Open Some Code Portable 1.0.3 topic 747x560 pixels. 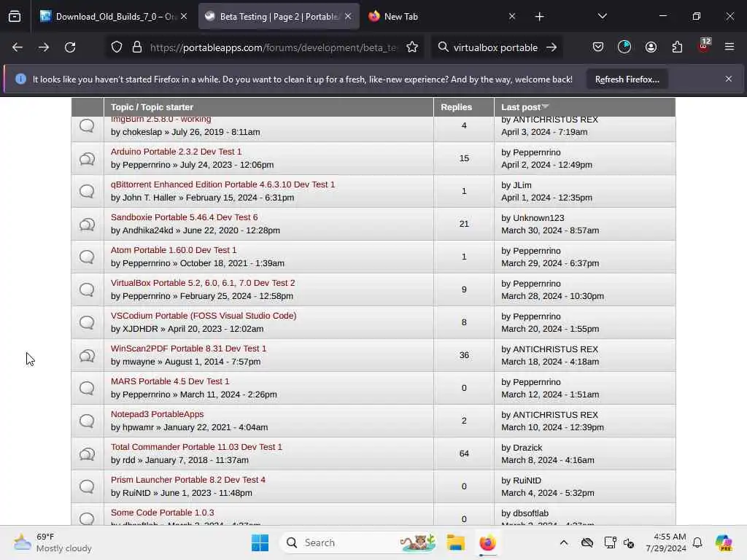coord(163,513)
